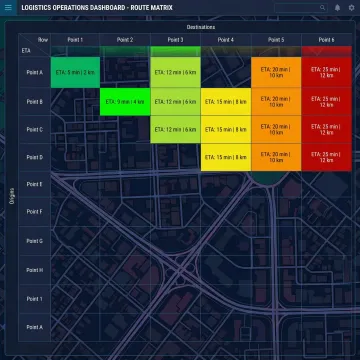Screen dimensions: 360x360
Task: Click the search magnifier icon
Action: tap(322, 8)
